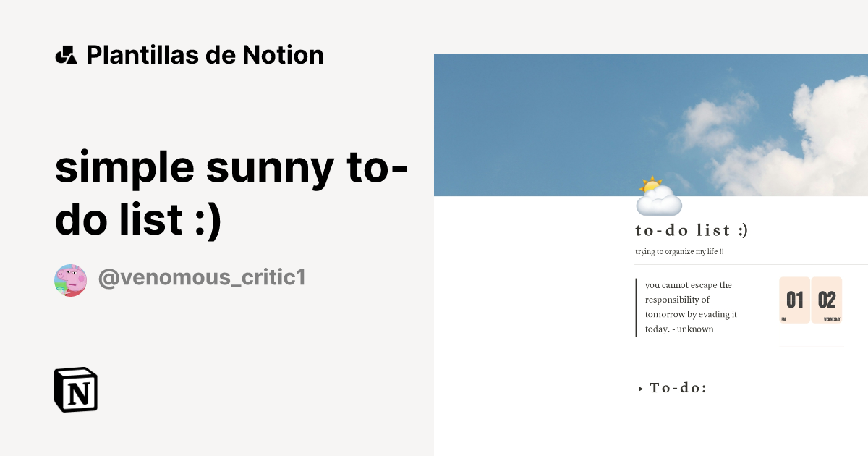Click the sky cover photo banner
Image resolution: width=868 pixels, height=456 pixels.
(651, 123)
